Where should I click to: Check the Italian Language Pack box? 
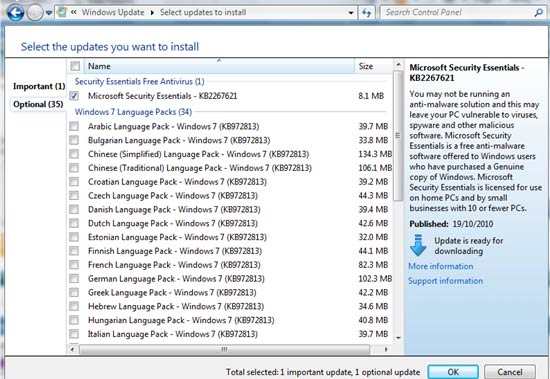(74, 334)
